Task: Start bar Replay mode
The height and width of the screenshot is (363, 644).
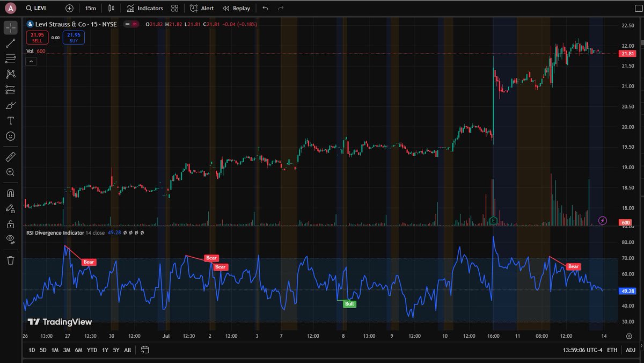Action: point(236,9)
